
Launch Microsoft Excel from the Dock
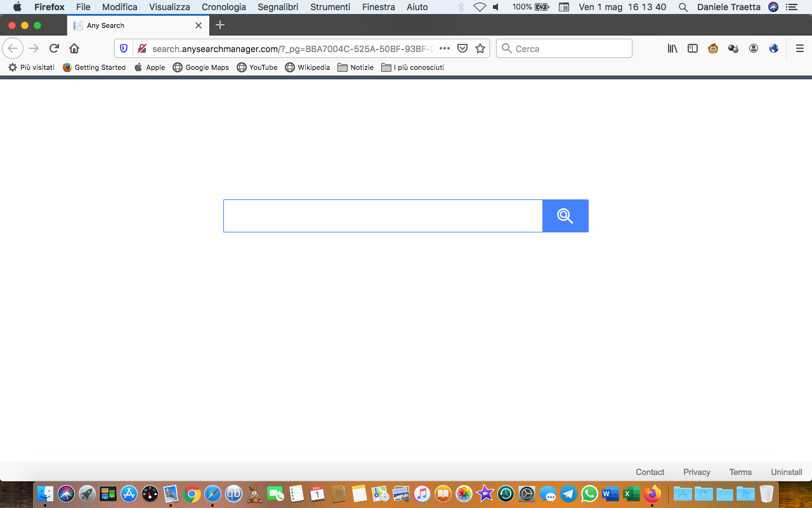(631, 493)
